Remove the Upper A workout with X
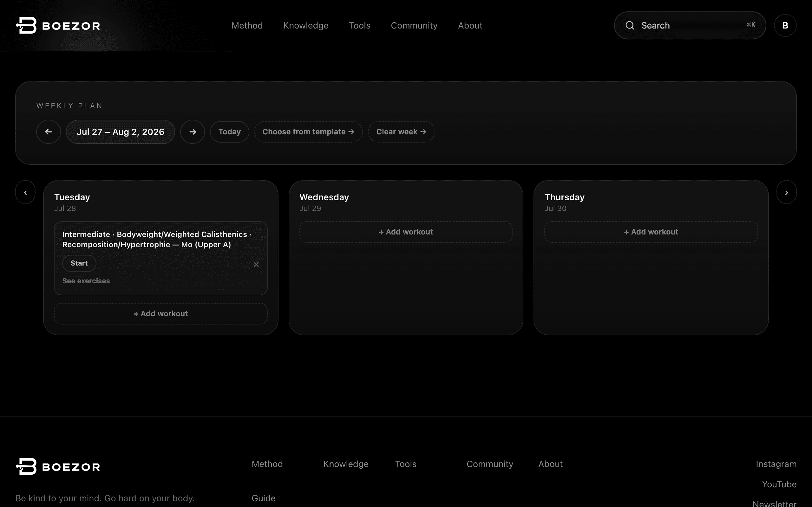 tap(256, 265)
